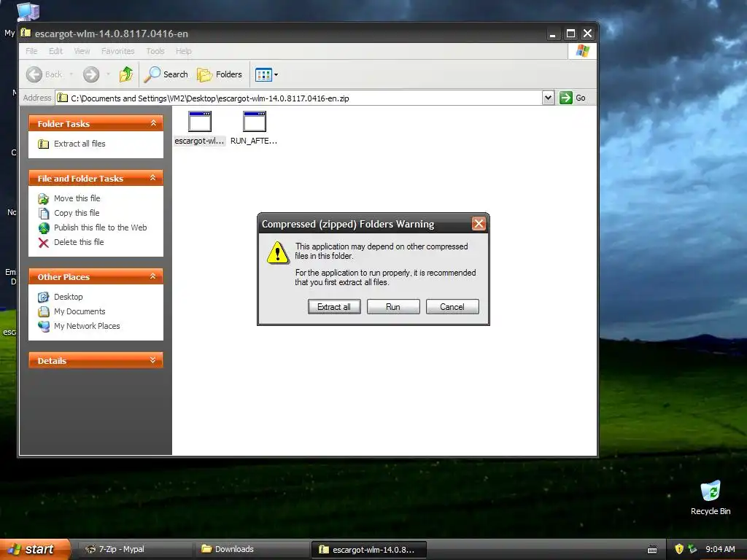Image resolution: width=747 pixels, height=560 pixels.
Task: Open the Search pane
Action: point(166,74)
